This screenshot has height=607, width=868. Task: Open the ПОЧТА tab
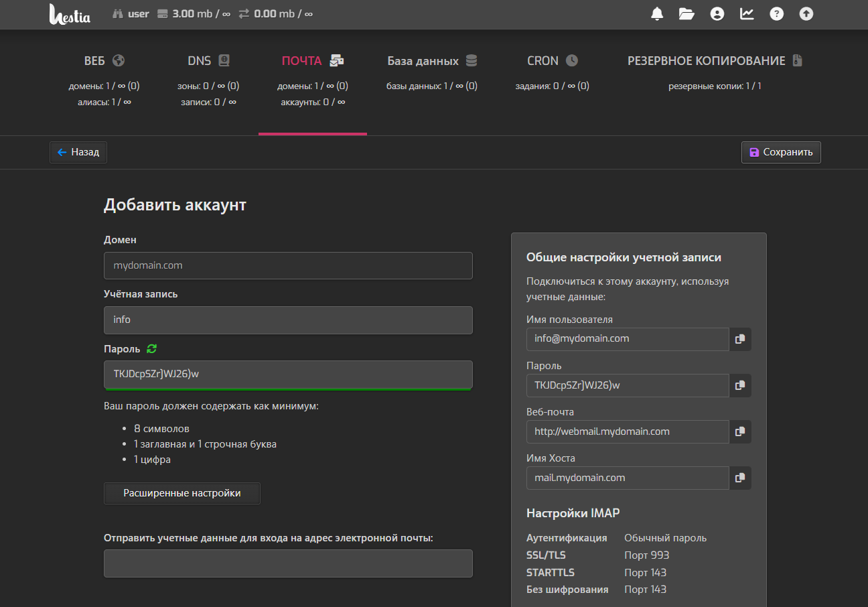[313, 61]
